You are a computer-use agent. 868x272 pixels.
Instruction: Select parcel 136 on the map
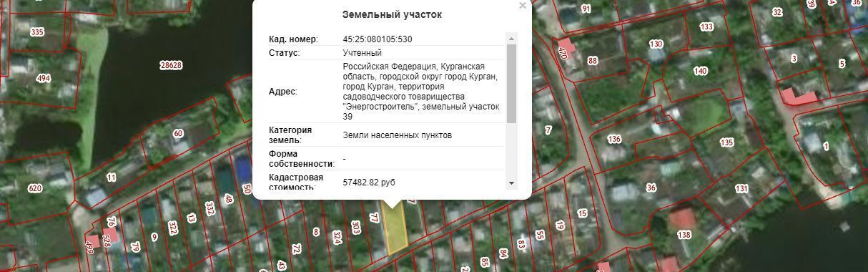click(613, 139)
